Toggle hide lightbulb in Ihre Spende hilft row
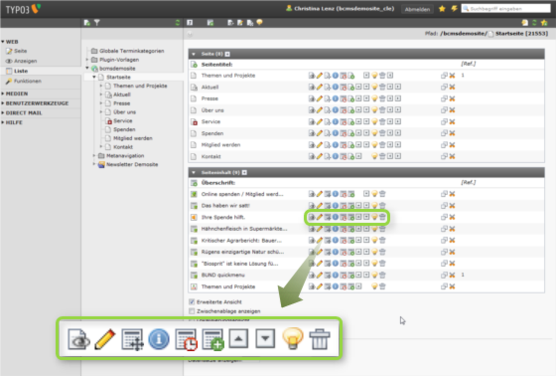Viewport: 556px width, 376px height. pyautogui.click(x=374, y=217)
